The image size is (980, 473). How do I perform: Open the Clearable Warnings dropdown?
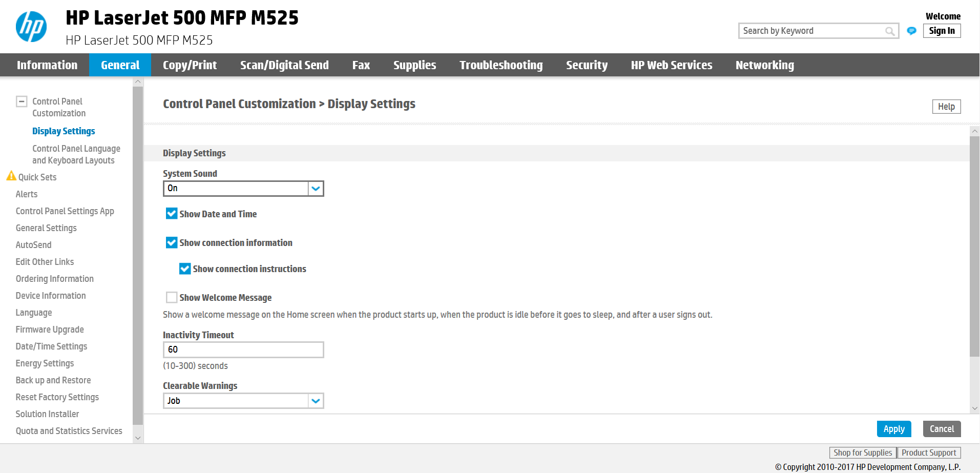pos(243,401)
